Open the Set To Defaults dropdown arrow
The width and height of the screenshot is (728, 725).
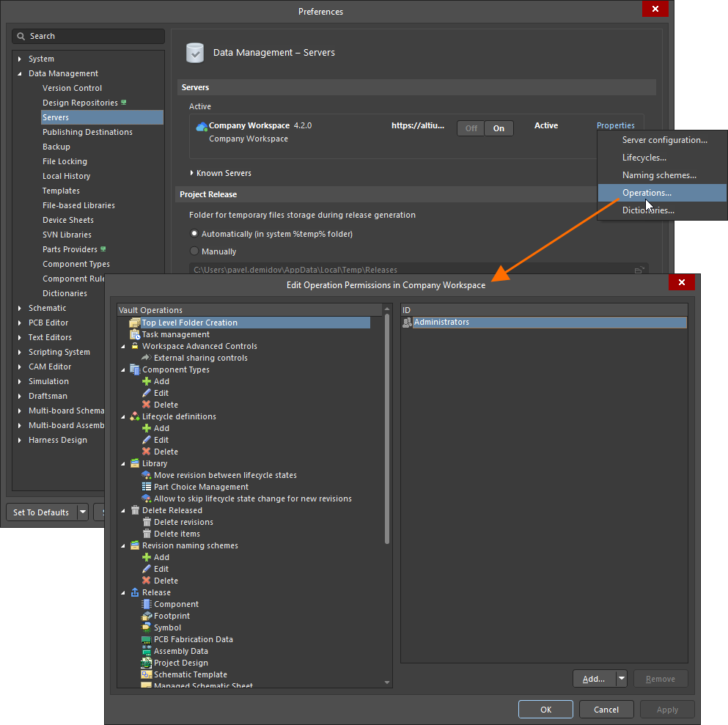pyautogui.click(x=83, y=512)
